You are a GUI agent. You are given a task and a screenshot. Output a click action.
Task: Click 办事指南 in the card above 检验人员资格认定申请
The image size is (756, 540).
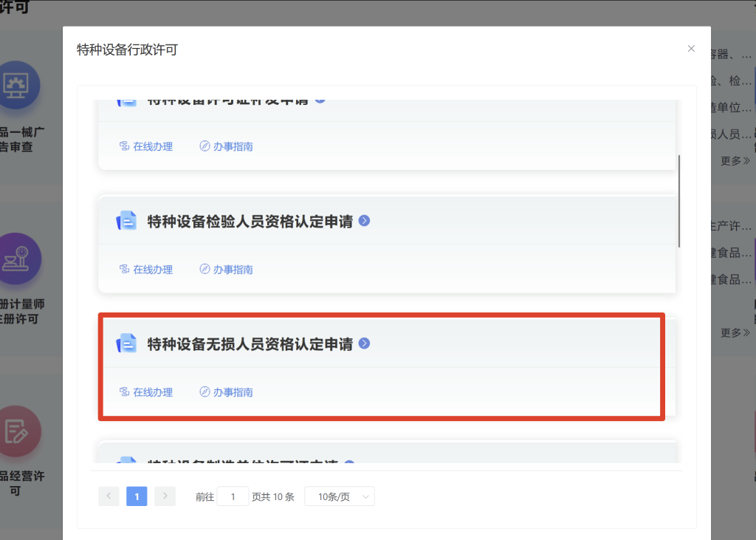tap(226, 146)
